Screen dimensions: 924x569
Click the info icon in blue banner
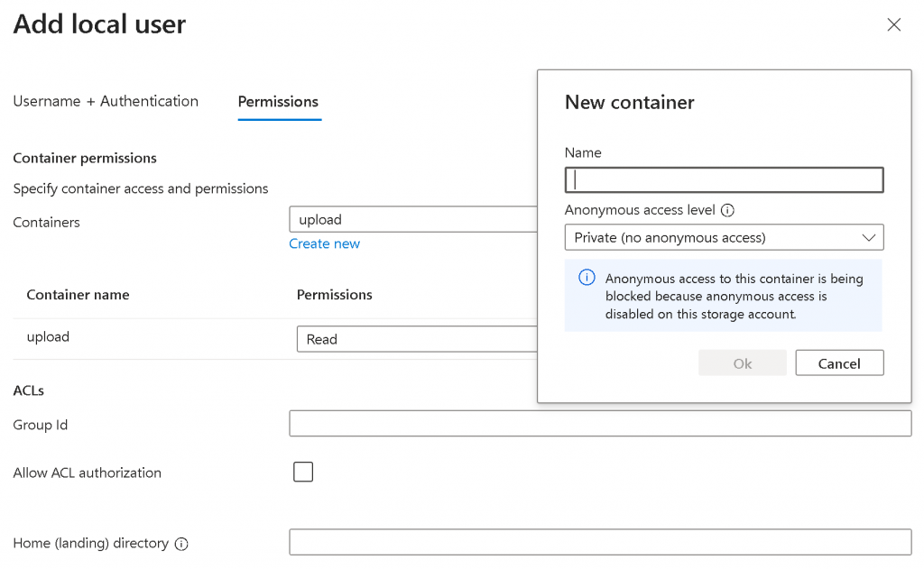coord(586,278)
